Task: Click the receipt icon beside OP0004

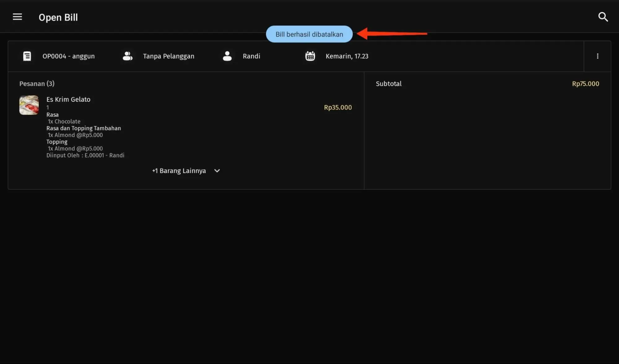Action: pos(27,56)
